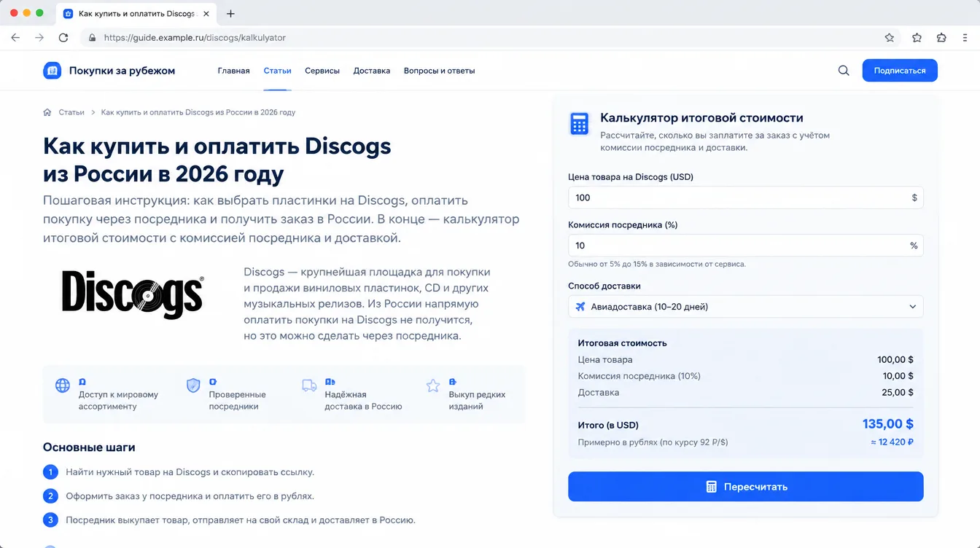Click the commission amount 10,00 $

898,376
